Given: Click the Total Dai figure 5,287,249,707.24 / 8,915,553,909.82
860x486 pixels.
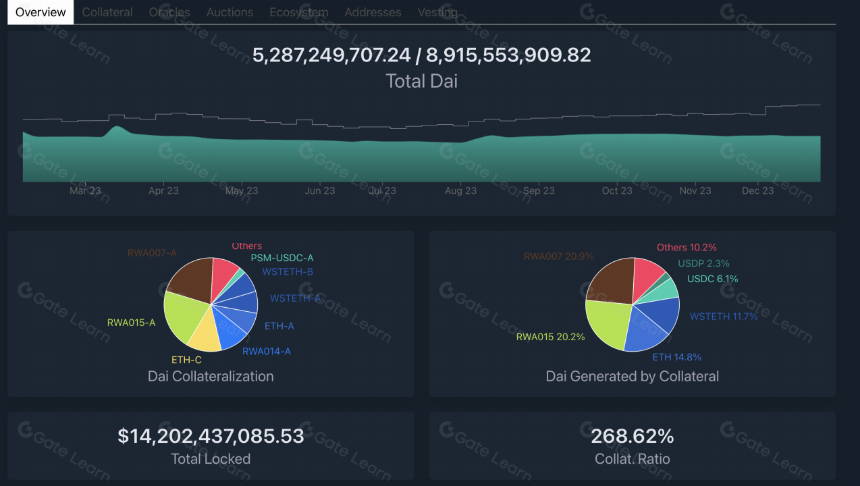Looking at the screenshot, I should click(x=422, y=55).
